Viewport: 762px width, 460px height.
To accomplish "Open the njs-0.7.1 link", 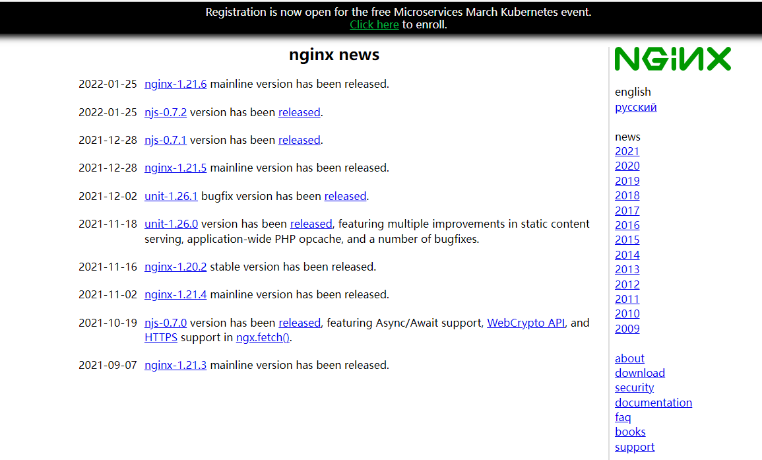I will [x=165, y=140].
